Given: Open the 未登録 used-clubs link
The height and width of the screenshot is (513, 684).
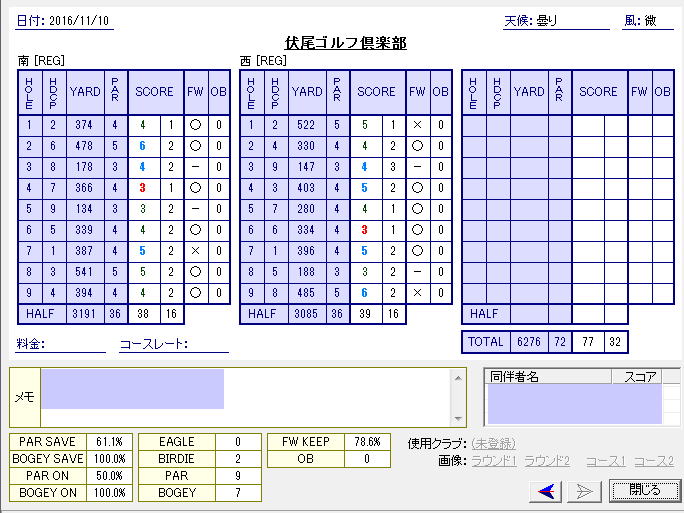Looking at the screenshot, I should 494,444.
